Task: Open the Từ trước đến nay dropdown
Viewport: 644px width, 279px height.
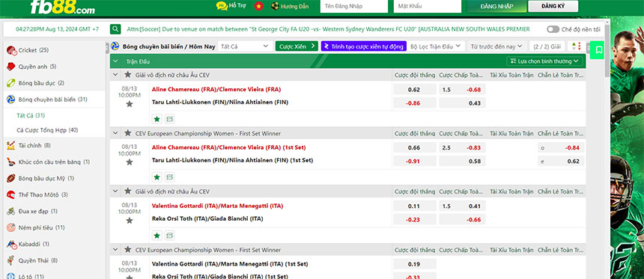Action: [x=497, y=46]
